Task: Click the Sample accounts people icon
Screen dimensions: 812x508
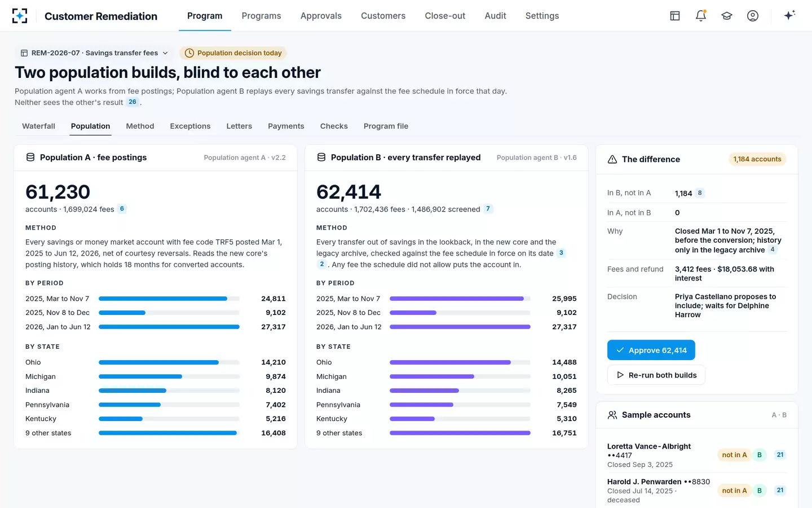Action: coord(612,415)
